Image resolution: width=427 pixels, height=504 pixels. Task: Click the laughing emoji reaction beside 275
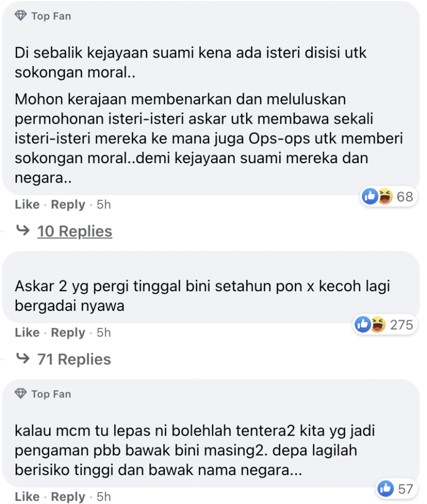[x=377, y=324]
